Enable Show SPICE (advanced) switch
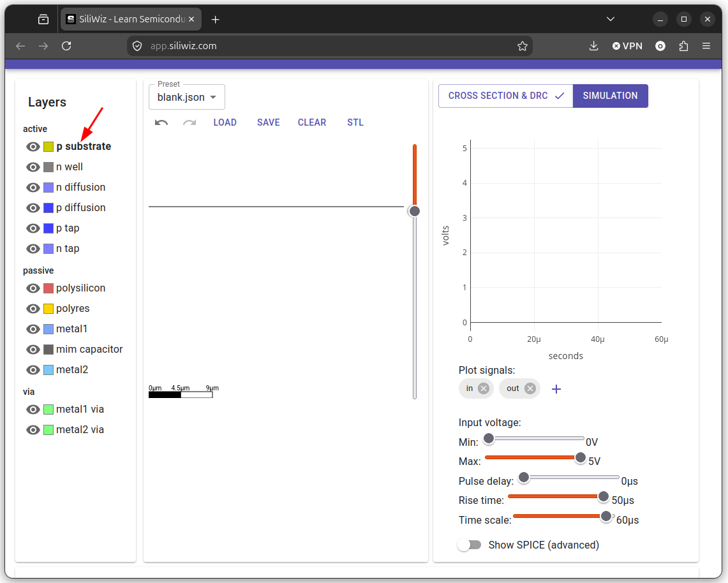 [469, 545]
